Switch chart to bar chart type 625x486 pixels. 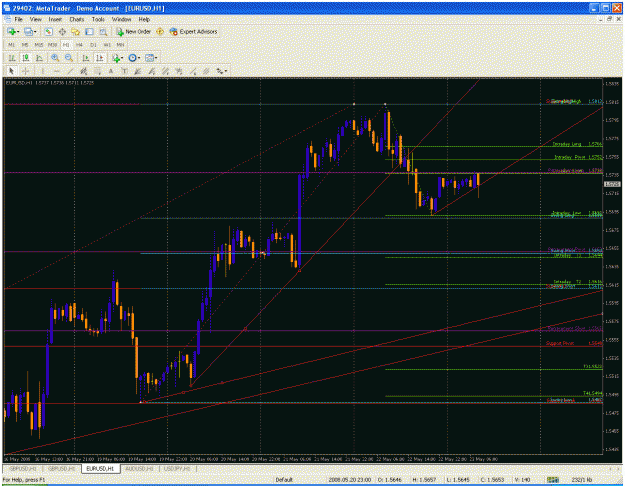point(12,58)
